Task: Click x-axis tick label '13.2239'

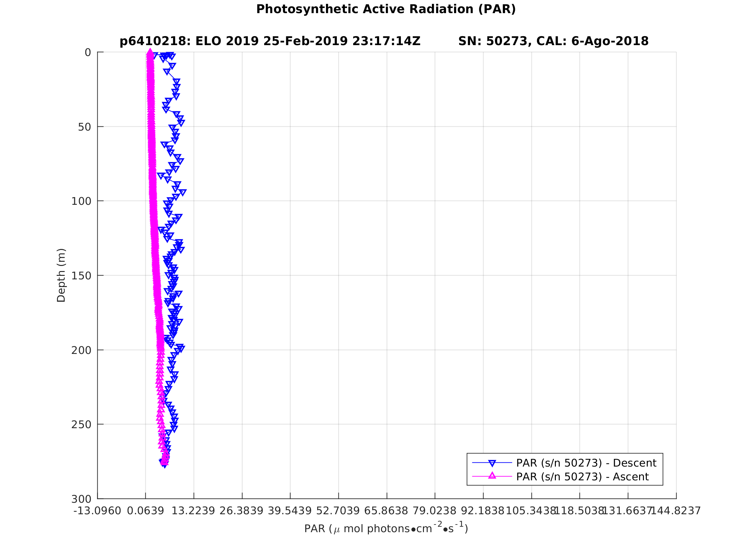Action: [x=193, y=511]
